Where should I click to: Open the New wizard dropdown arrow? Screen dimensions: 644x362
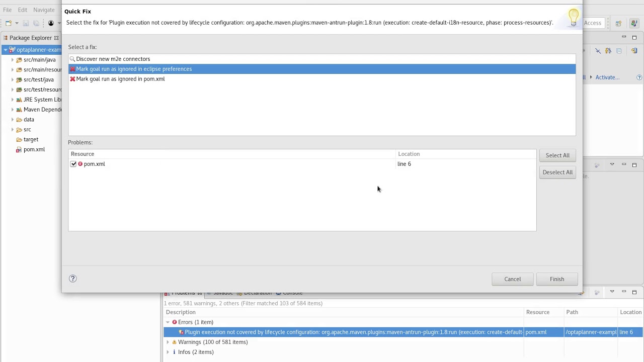point(17,23)
